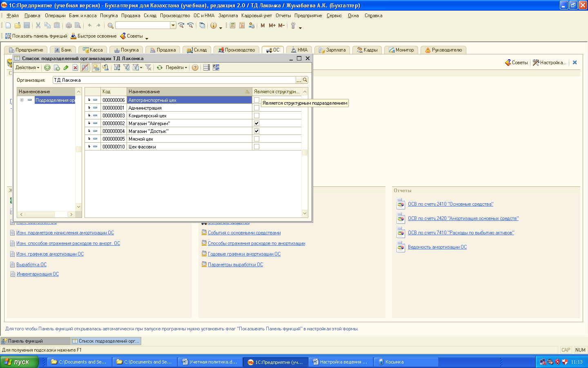This screenshot has width=588, height=368.
Task: Click the M+ memory button in toolbar
Action: click(272, 25)
